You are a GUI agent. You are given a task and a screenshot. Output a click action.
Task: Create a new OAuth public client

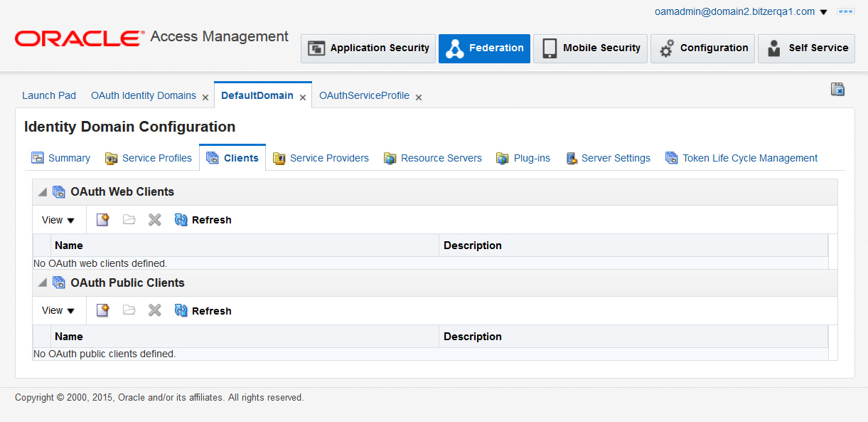[x=103, y=311]
